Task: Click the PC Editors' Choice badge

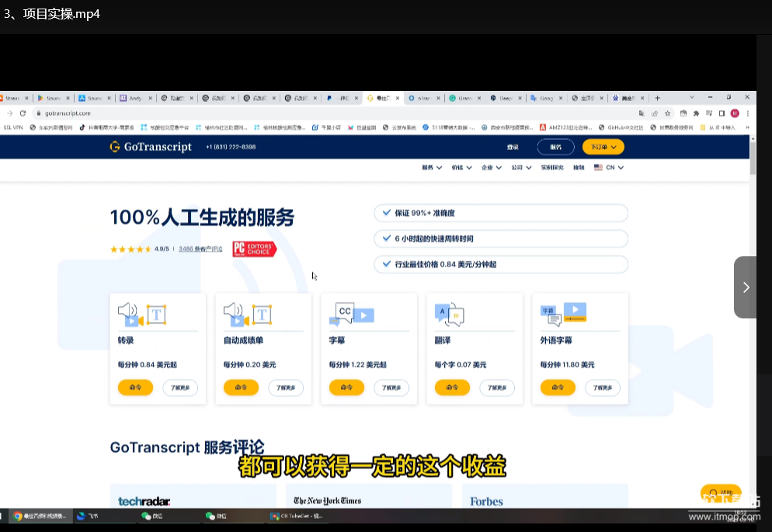Action: (255, 249)
